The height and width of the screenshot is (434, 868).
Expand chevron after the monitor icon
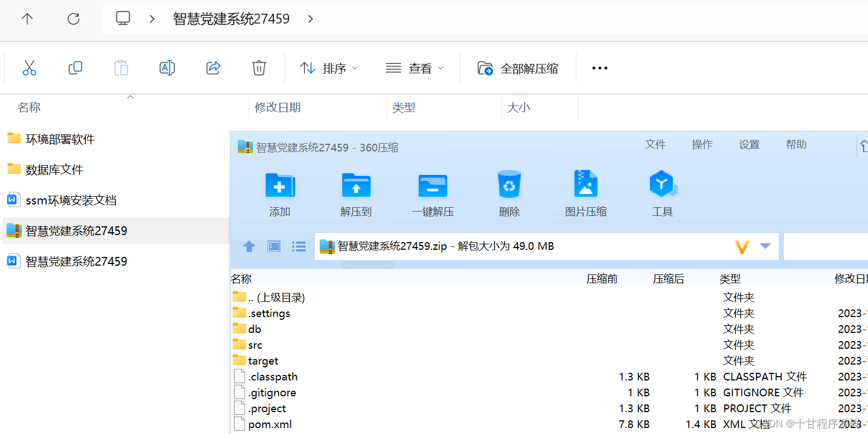tap(152, 19)
